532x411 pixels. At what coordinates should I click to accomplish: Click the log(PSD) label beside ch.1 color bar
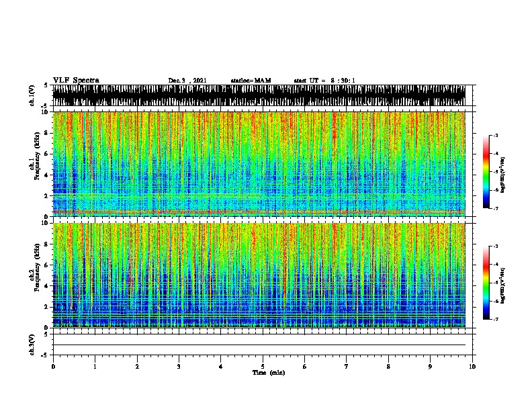503,175
